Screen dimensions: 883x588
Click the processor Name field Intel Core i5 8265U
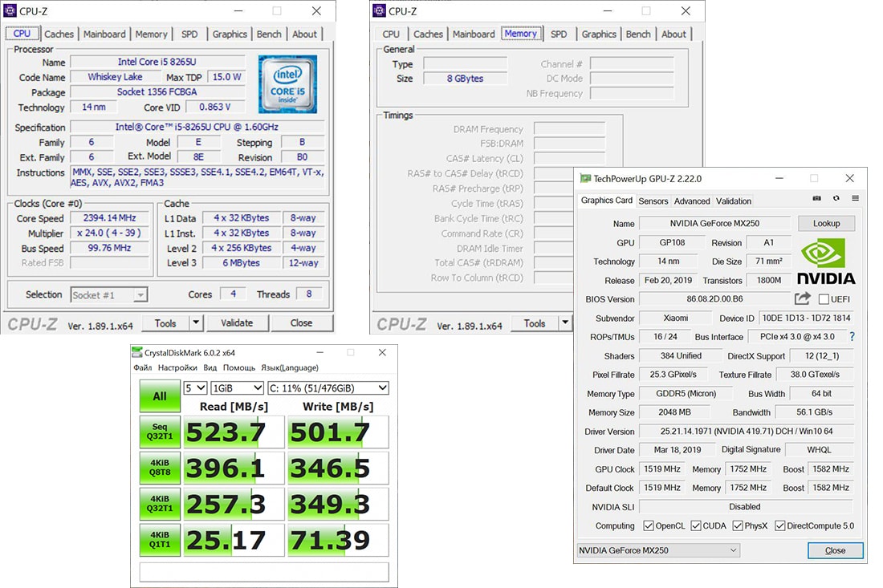tap(157, 62)
